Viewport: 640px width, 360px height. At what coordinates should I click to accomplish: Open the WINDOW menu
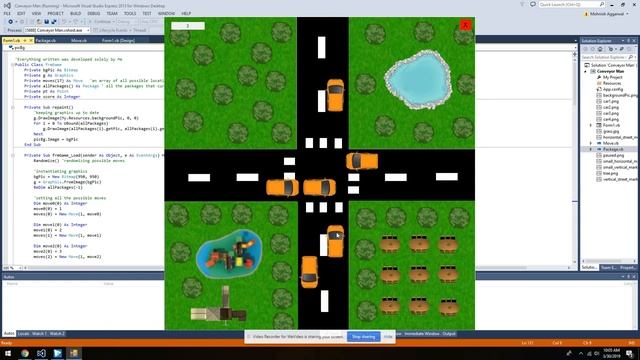point(166,13)
